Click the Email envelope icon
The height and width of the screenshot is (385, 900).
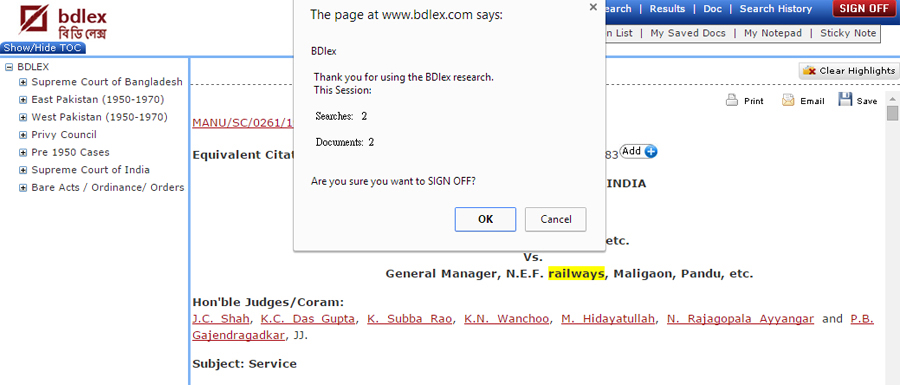pyautogui.click(x=788, y=100)
